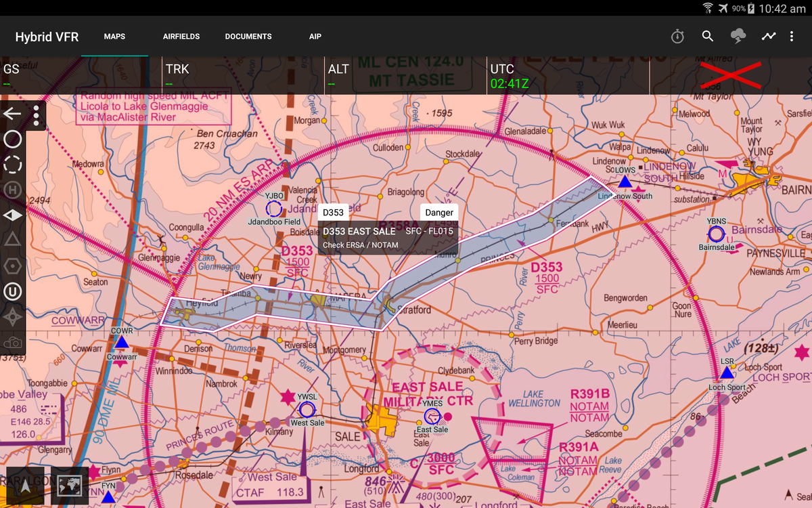Select the D353 airspace tag
The width and height of the screenshot is (812, 508).
point(333,212)
